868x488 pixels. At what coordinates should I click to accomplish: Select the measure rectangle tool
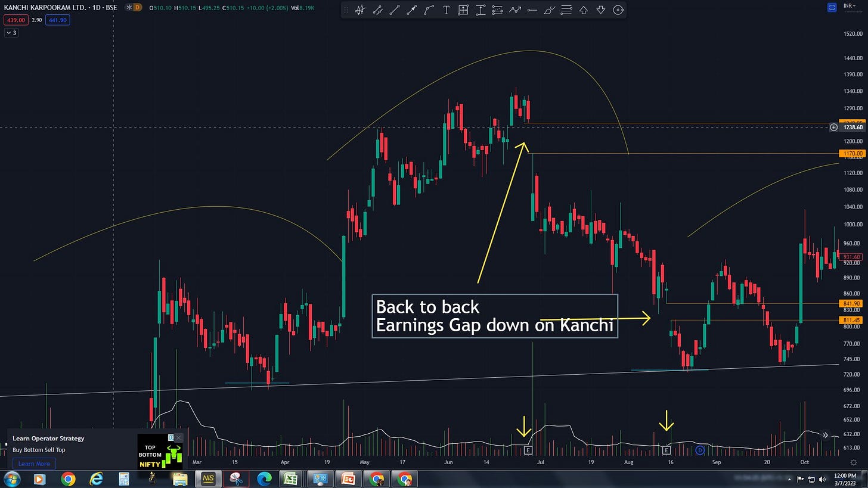click(463, 10)
